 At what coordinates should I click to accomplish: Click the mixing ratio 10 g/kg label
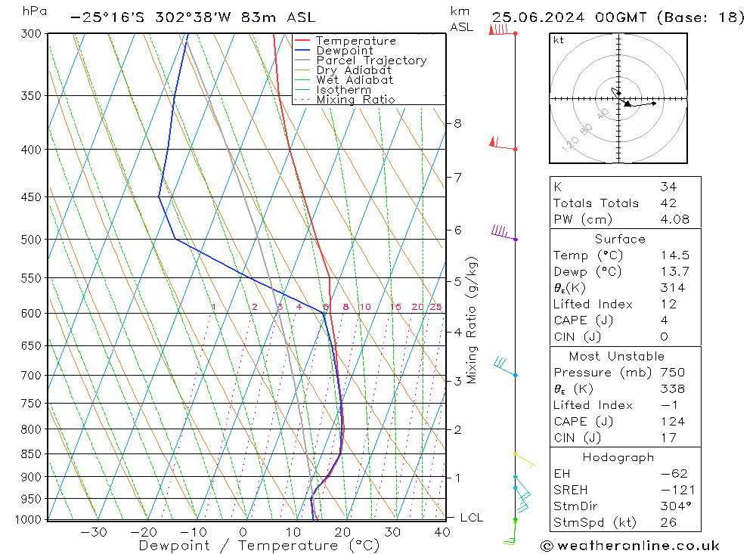(x=365, y=307)
